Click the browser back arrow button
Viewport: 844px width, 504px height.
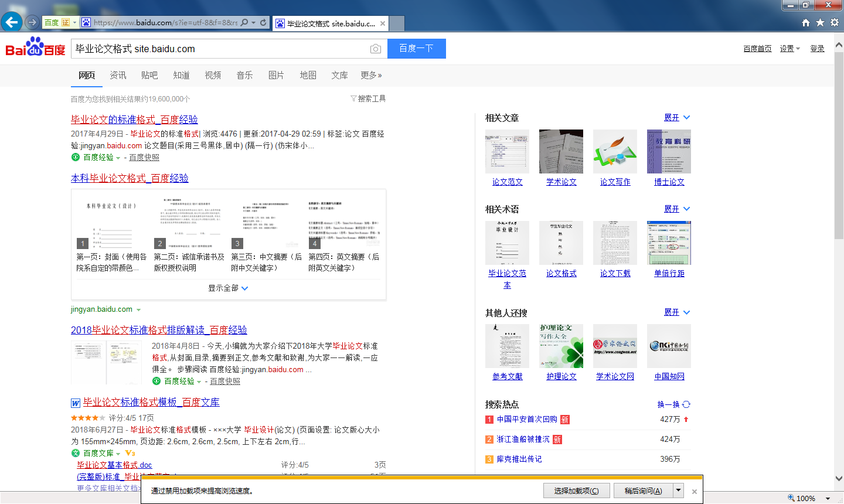[x=12, y=22]
